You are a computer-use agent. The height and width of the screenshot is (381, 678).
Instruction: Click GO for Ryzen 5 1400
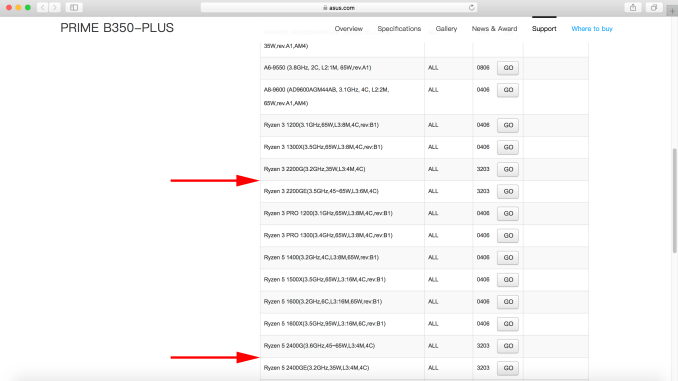(508, 258)
